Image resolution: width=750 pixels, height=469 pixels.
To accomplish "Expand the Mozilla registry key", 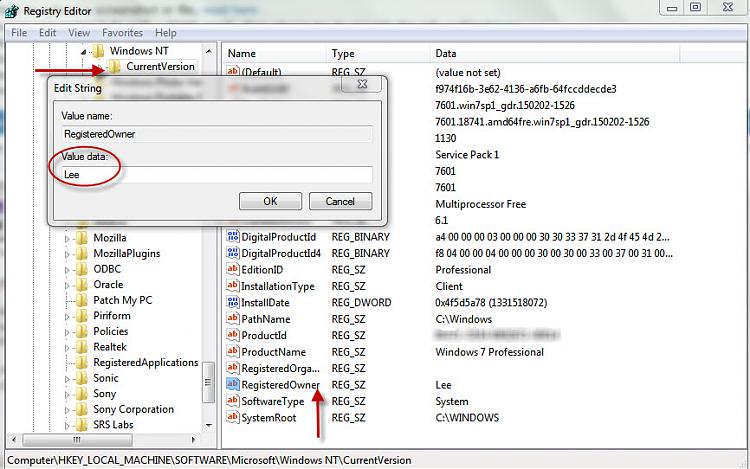I will click(67, 239).
